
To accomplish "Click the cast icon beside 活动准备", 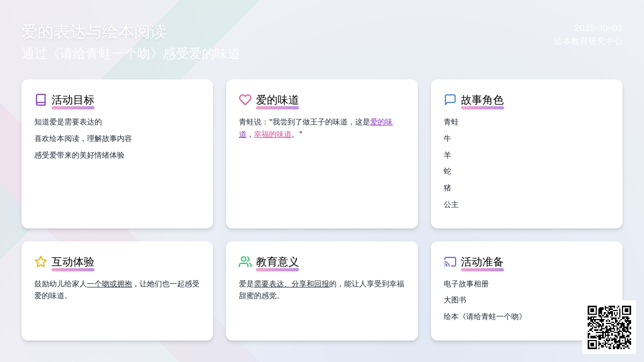I will click(450, 262).
